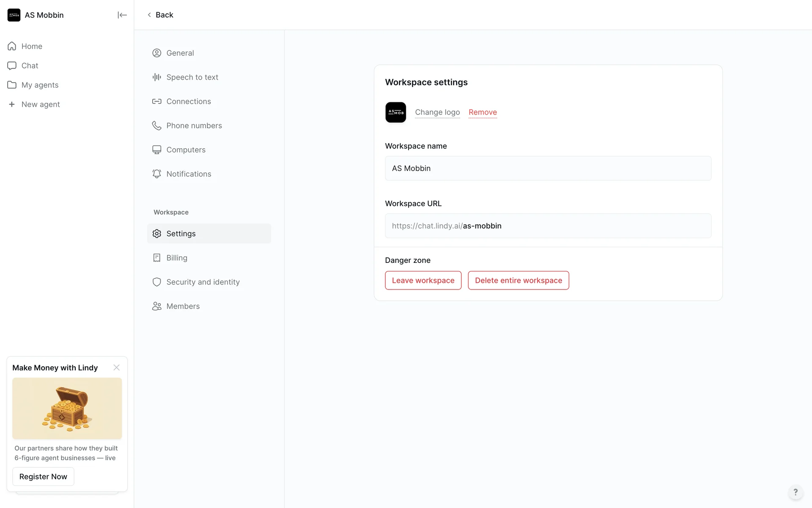Dismiss the Make Money with Lindy card
The width and height of the screenshot is (812, 508).
pos(116,367)
